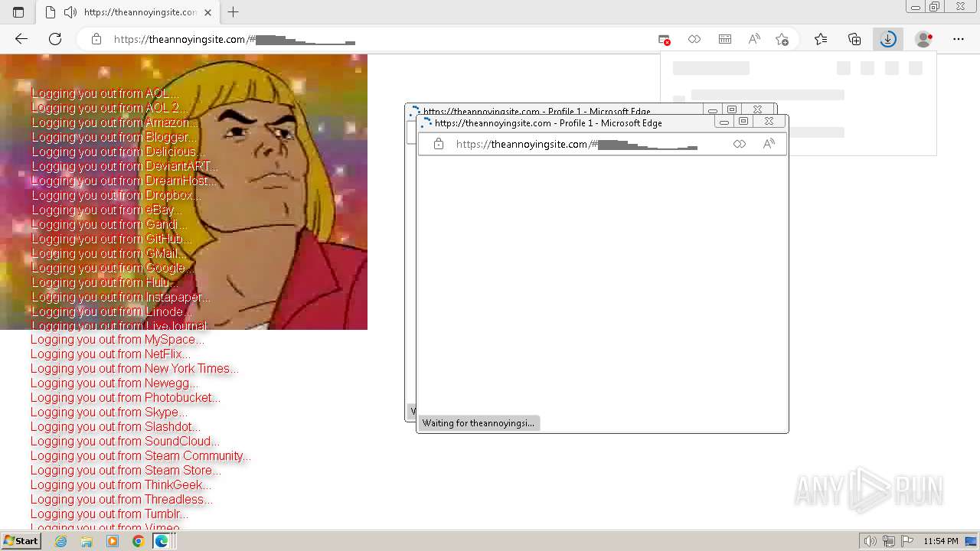Maximize the front popup Edge window
The height and width of the screenshot is (551, 980).
(743, 122)
